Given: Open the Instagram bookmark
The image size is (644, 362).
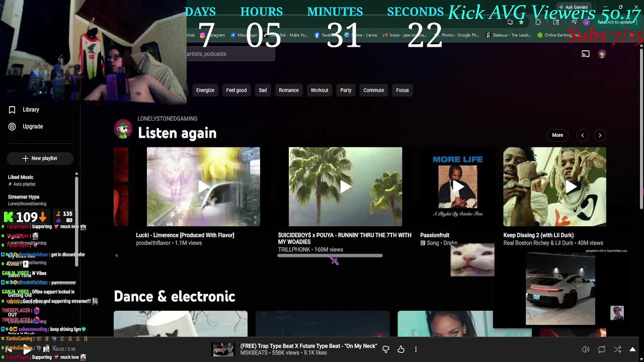Looking at the screenshot, I should 212,35.
